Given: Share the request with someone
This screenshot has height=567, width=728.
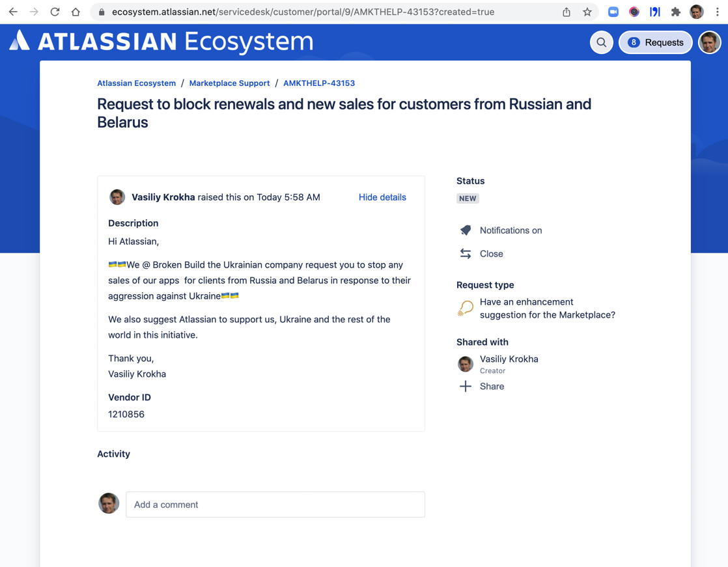Looking at the screenshot, I should coord(492,387).
